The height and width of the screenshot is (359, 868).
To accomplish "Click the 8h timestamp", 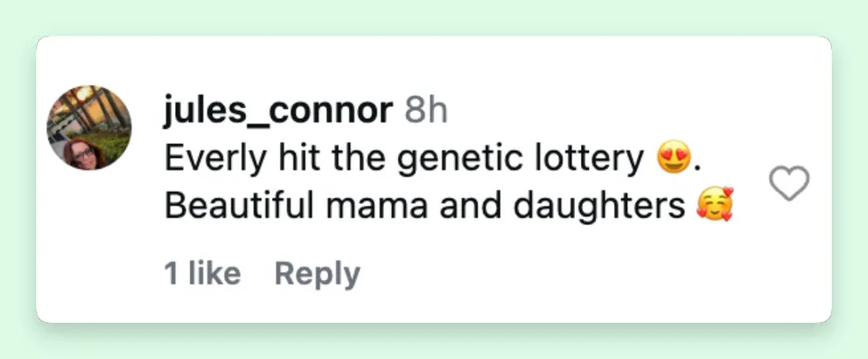I will coord(425,111).
